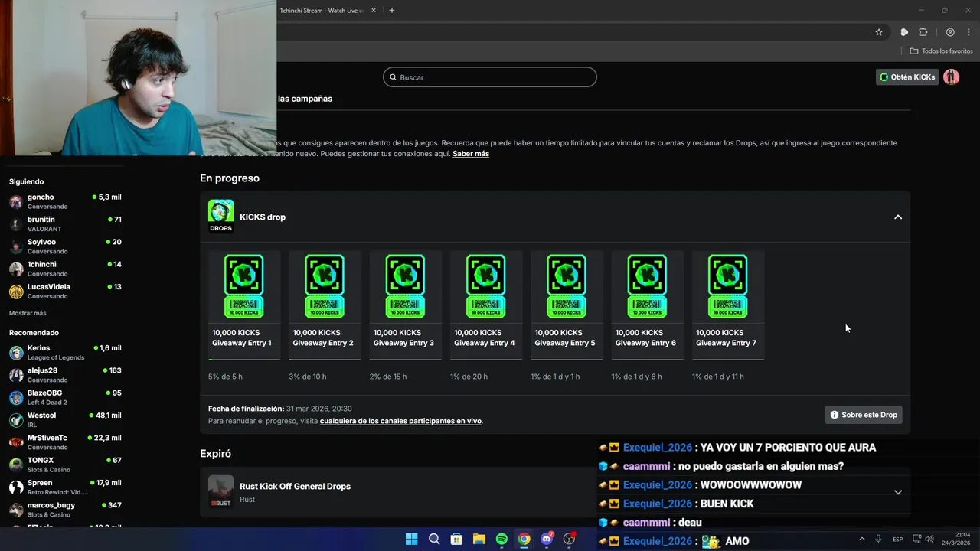Open Microsoft Store from taskbar
The height and width of the screenshot is (551, 980).
tap(456, 539)
